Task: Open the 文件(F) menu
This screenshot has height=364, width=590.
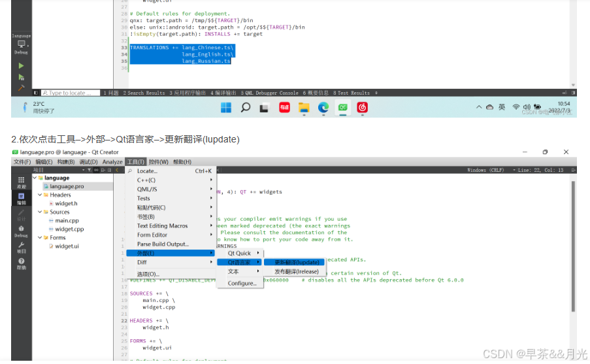Action: [x=22, y=162]
